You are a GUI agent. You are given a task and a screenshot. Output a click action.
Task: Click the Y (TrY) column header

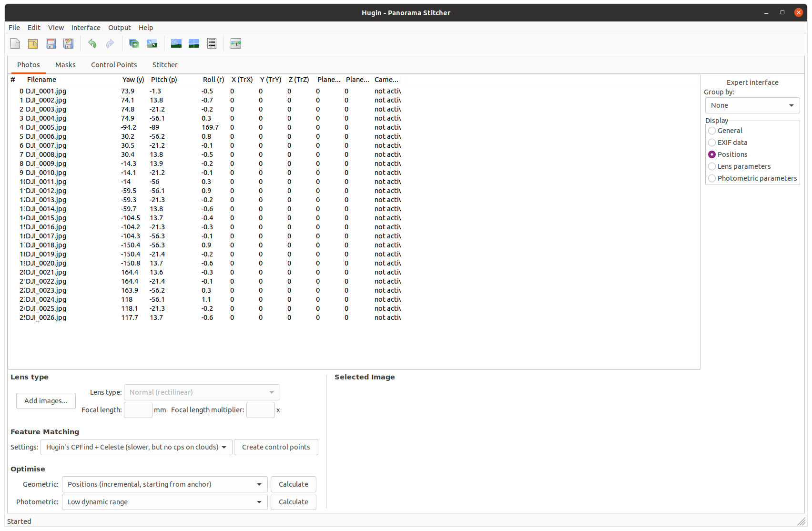pyautogui.click(x=271, y=80)
